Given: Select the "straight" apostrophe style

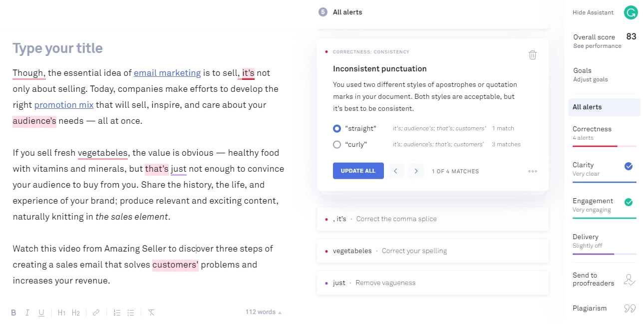Looking at the screenshot, I should point(337,128).
